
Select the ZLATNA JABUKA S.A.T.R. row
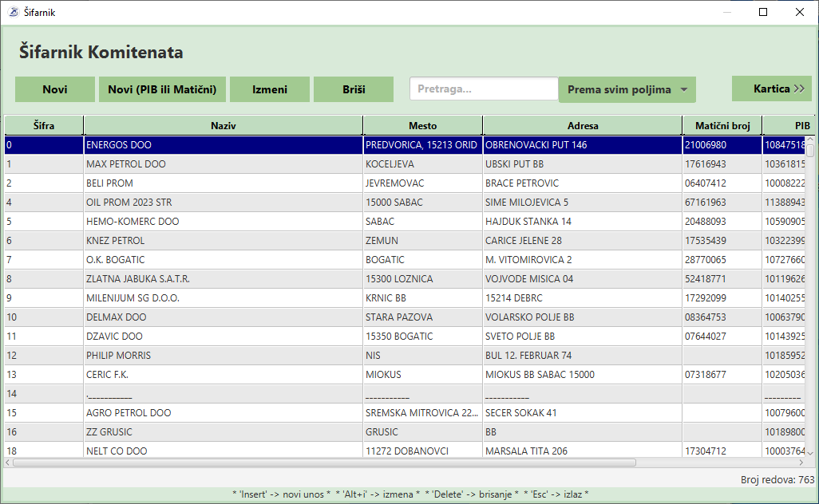224,279
